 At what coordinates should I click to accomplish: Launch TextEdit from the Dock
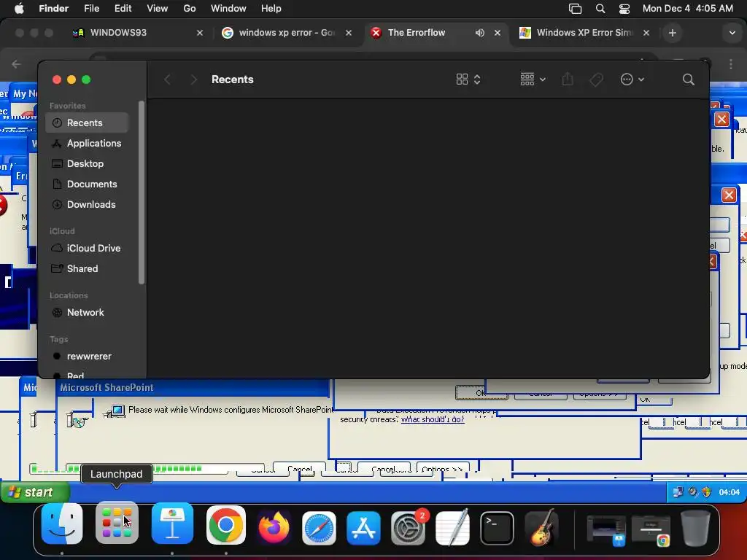point(452,528)
